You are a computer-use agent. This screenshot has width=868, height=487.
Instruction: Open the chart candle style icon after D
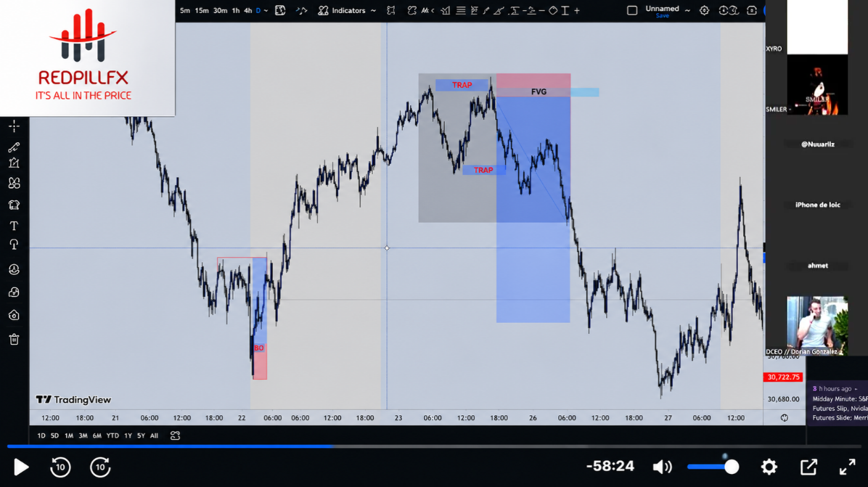280,10
